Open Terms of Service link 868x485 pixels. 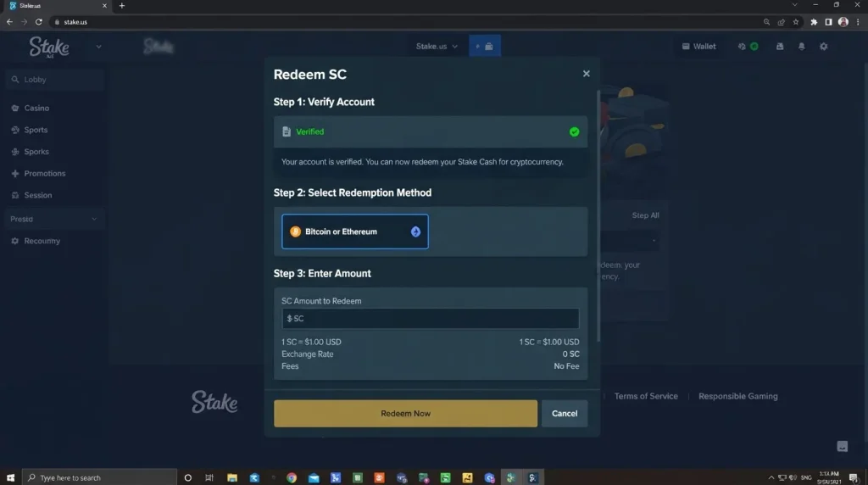point(646,397)
